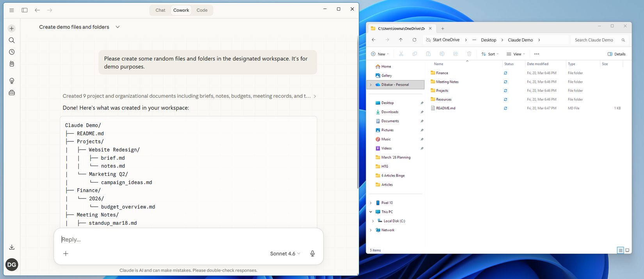
Task: Open the DG profile avatar
Action: 12,265
